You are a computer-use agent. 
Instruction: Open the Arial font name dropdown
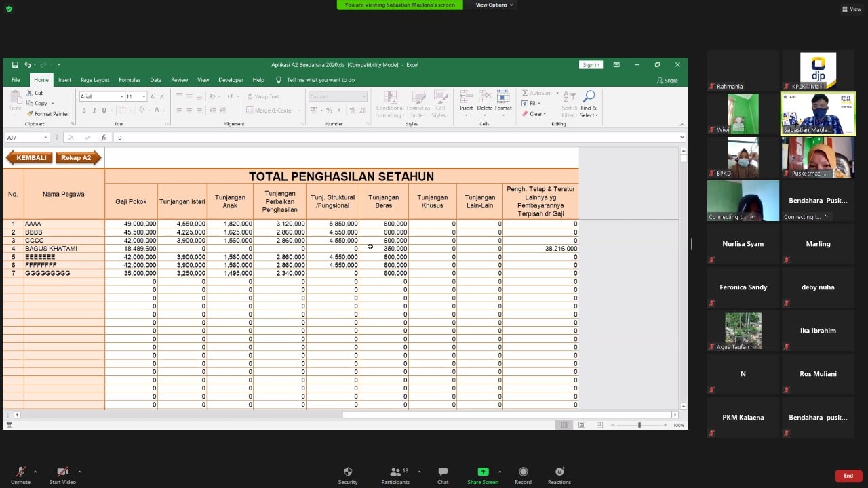[x=122, y=97]
